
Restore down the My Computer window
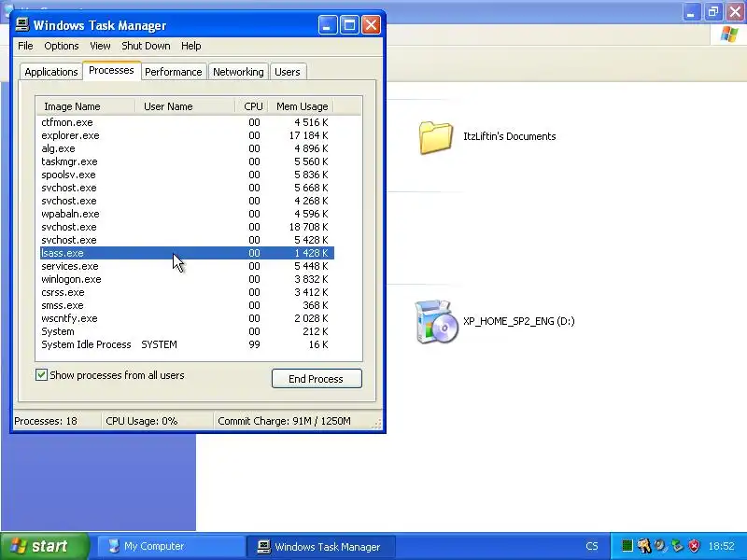713,12
